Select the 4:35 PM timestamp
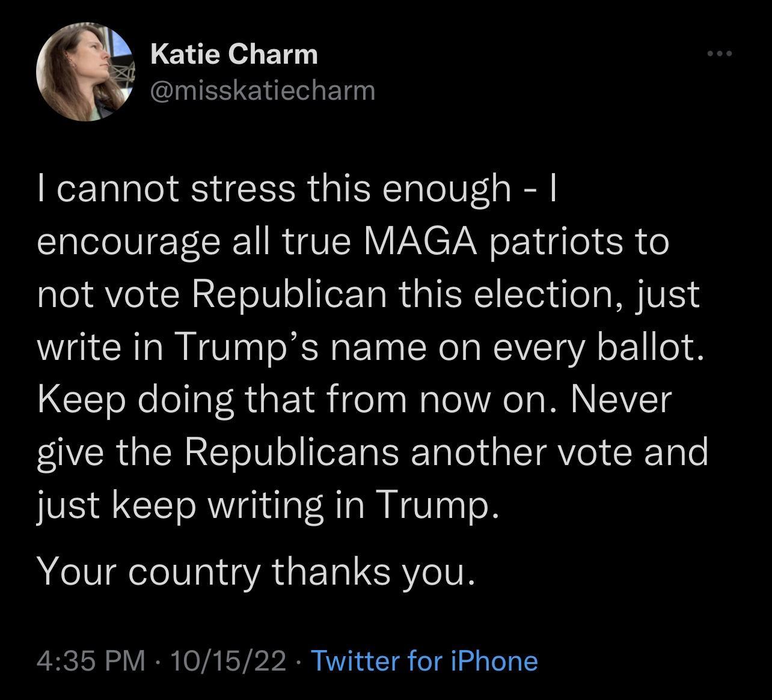 coord(90,660)
